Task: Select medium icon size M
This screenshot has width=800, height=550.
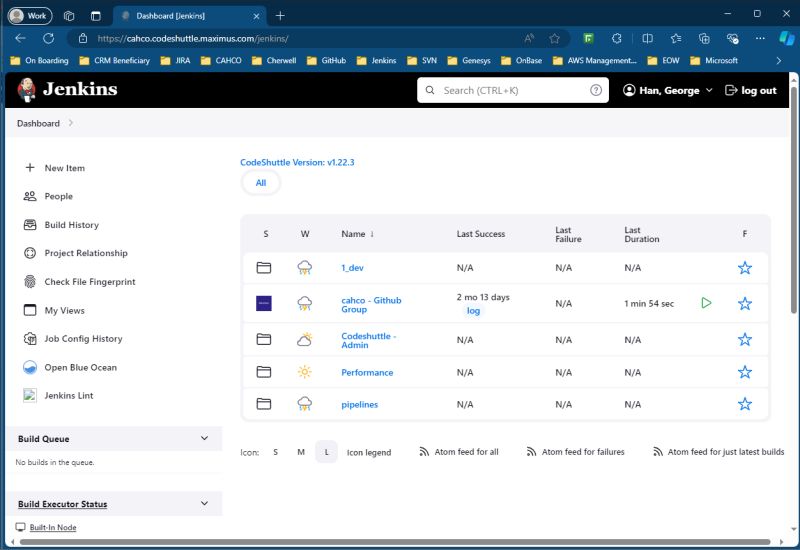Action: 301,452
